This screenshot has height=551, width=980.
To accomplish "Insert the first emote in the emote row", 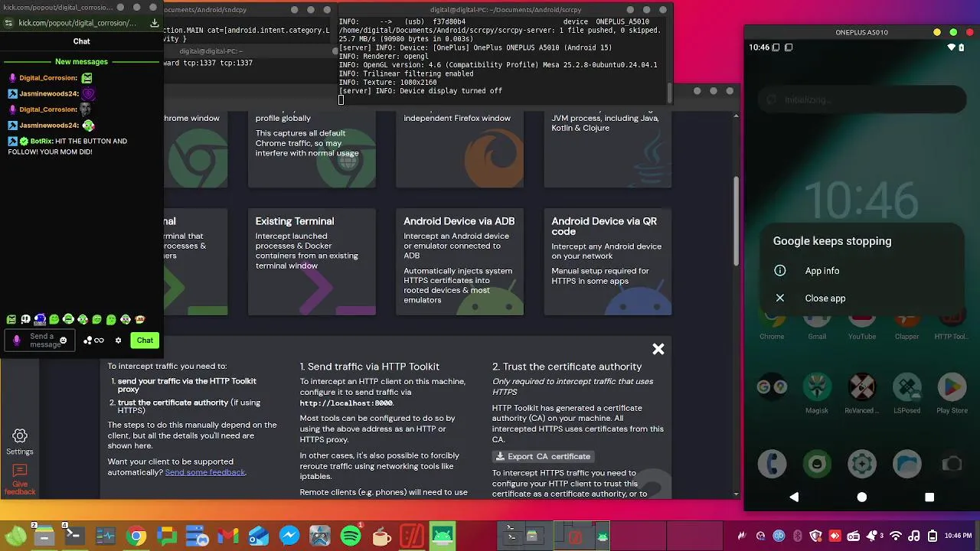I will tap(11, 319).
